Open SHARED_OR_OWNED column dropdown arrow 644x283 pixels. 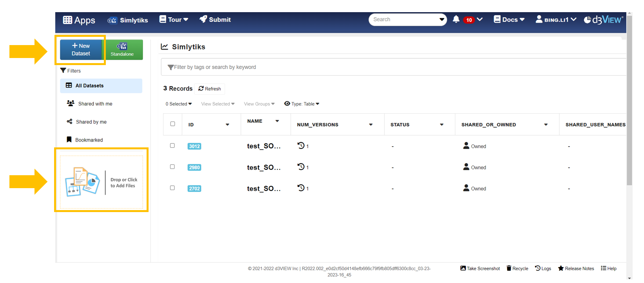click(546, 125)
